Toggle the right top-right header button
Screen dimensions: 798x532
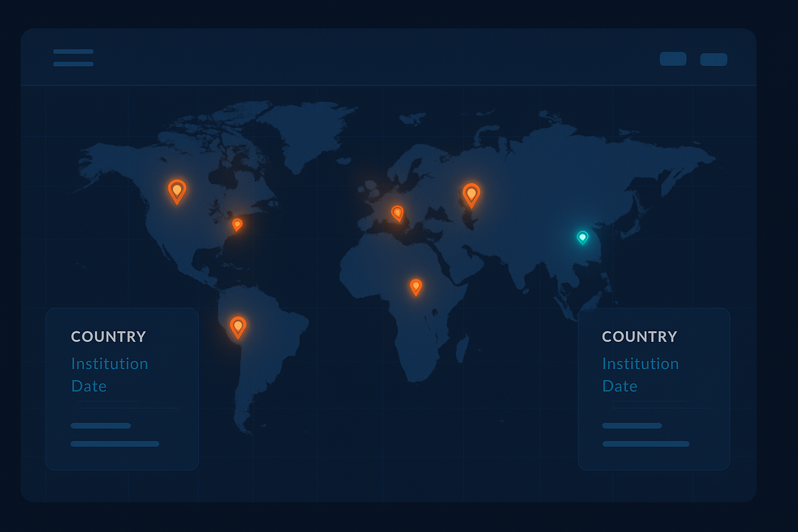(x=714, y=60)
